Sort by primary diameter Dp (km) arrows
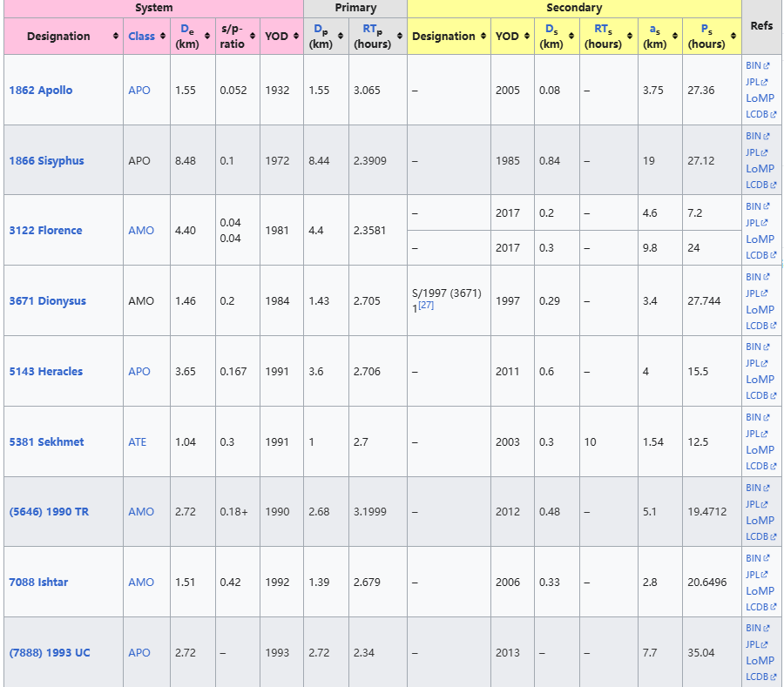The image size is (784, 687). (x=341, y=37)
